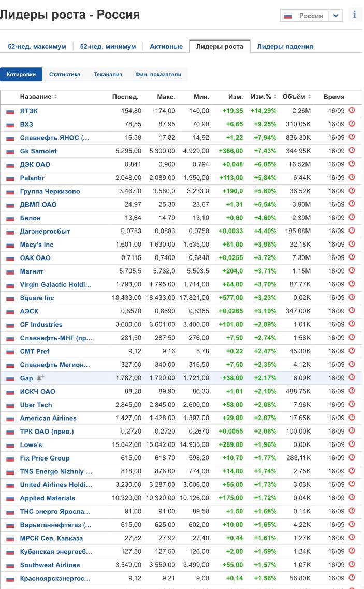Click the clock icon in Fix Price Group row
This screenshot has height=589, width=364.
point(352,457)
